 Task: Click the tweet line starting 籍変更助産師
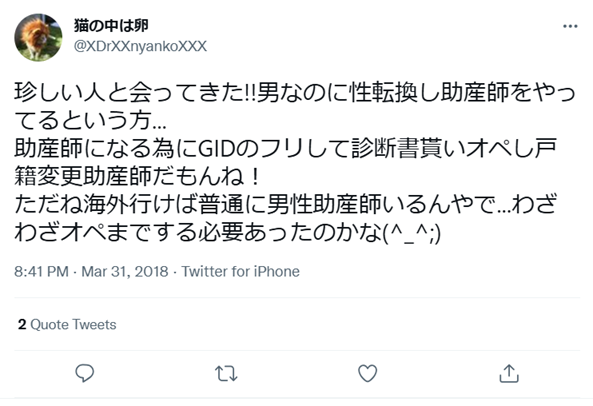137,177
